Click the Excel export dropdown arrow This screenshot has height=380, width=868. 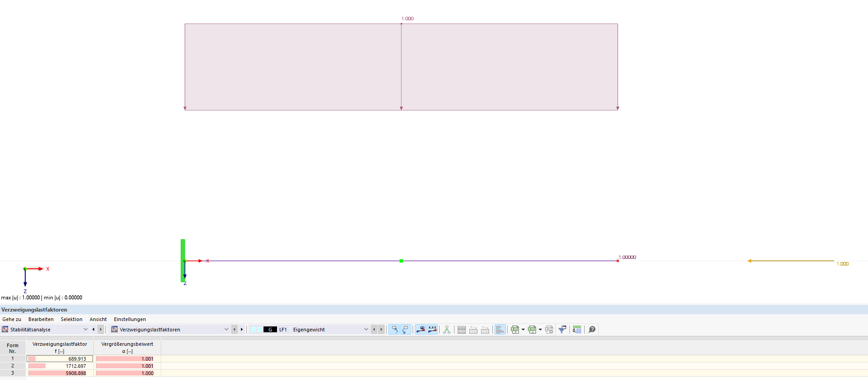click(x=523, y=330)
